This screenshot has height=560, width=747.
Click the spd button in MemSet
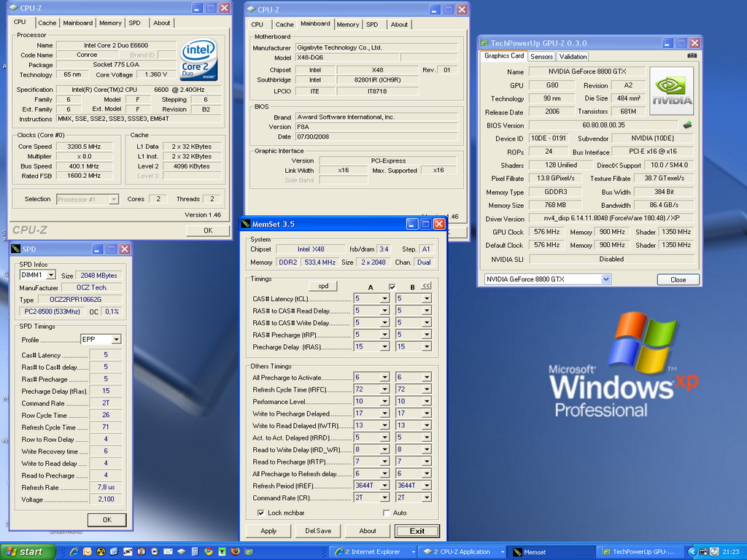[x=323, y=286]
